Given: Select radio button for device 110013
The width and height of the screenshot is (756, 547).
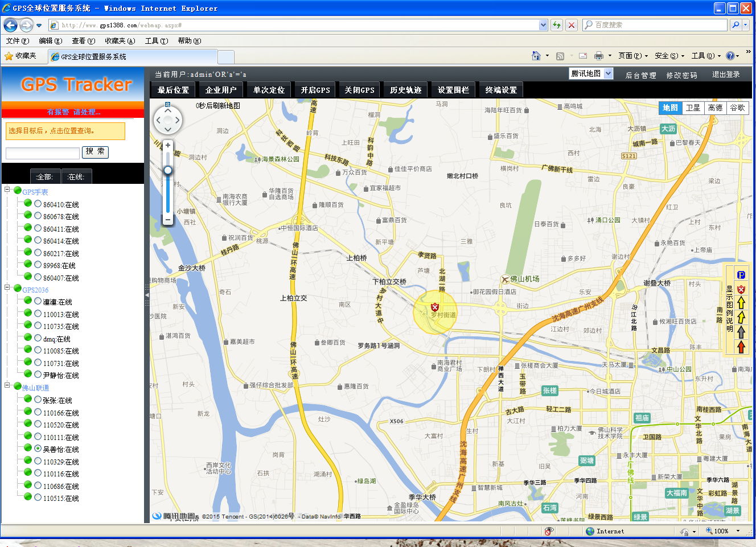Looking at the screenshot, I should [38, 314].
